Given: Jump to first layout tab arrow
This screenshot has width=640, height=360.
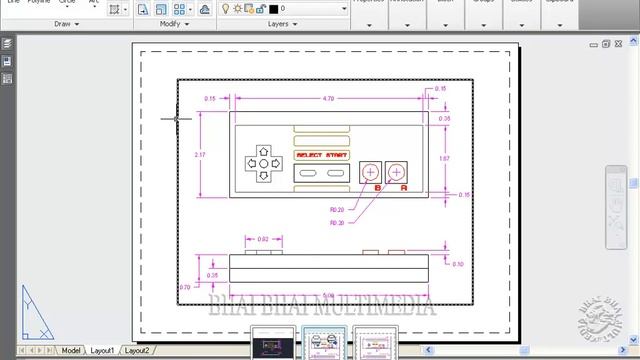Looking at the screenshot, I should (x=22, y=350).
